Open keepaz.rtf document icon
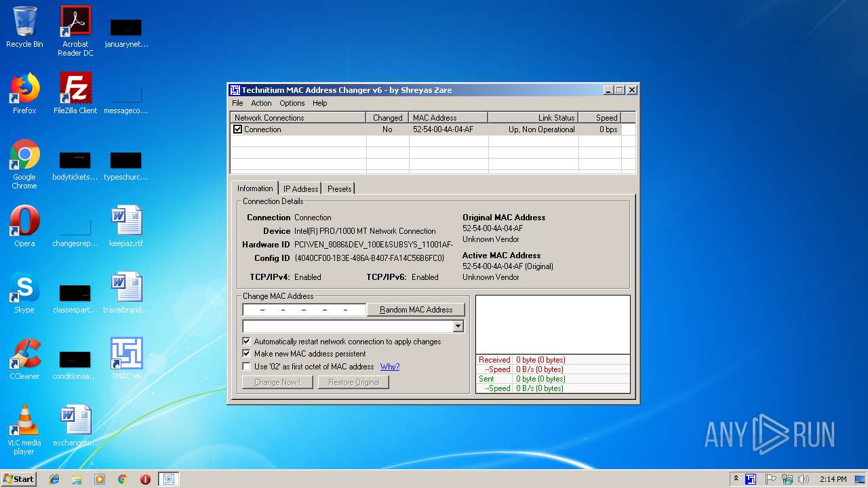 pos(126,226)
